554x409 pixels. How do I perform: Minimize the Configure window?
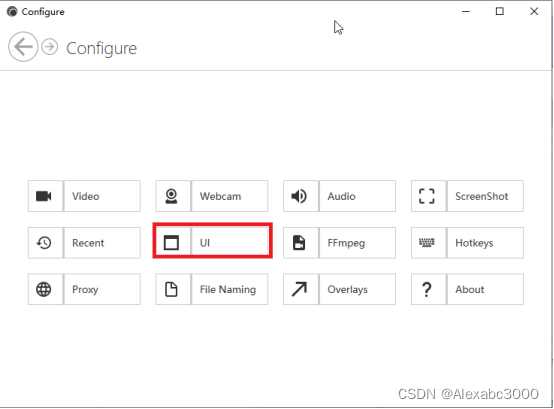(x=466, y=12)
